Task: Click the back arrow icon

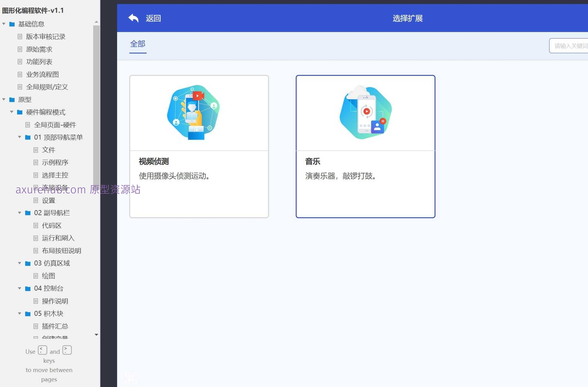Action: (133, 18)
